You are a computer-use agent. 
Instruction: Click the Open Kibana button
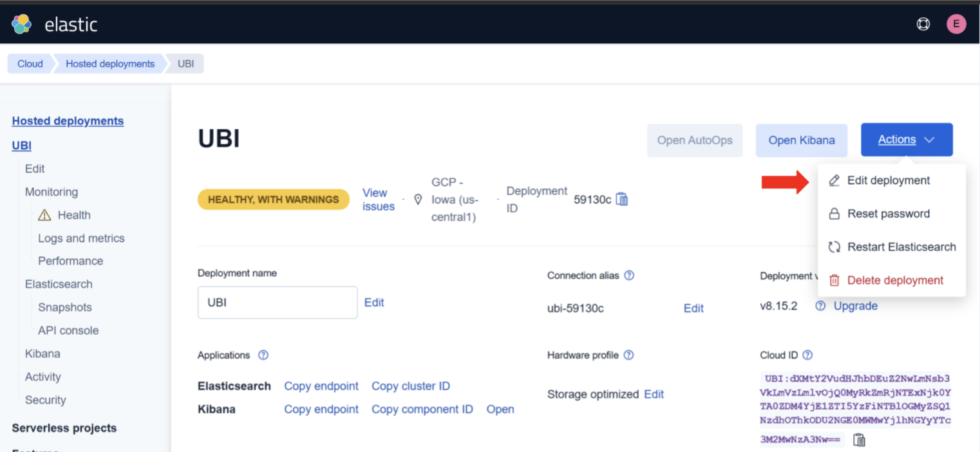[802, 140]
